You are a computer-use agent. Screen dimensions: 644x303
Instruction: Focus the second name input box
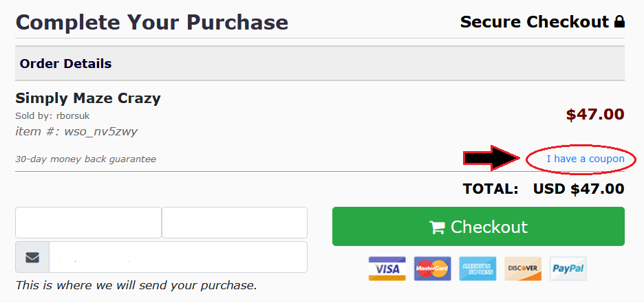tap(235, 223)
